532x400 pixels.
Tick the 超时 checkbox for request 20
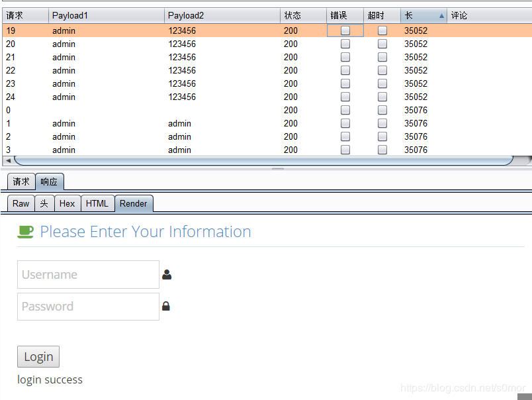(x=382, y=44)
